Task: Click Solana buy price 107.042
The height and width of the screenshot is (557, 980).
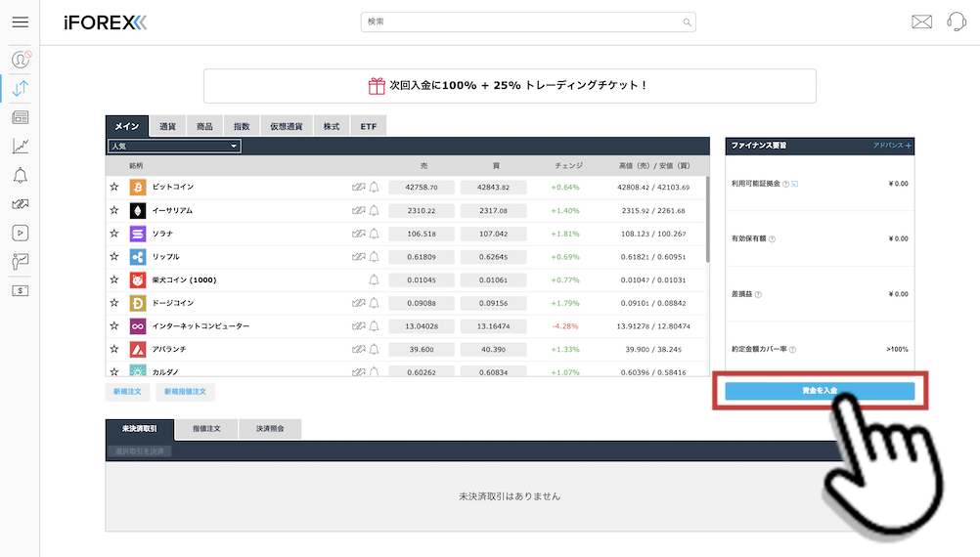Action: [x=493, y=234]
